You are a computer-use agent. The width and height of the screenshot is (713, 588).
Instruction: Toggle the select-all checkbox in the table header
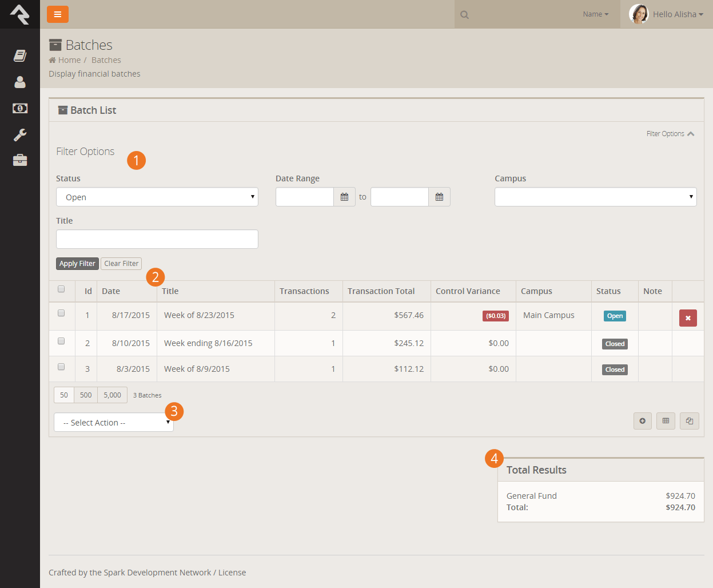coord(61,289)
